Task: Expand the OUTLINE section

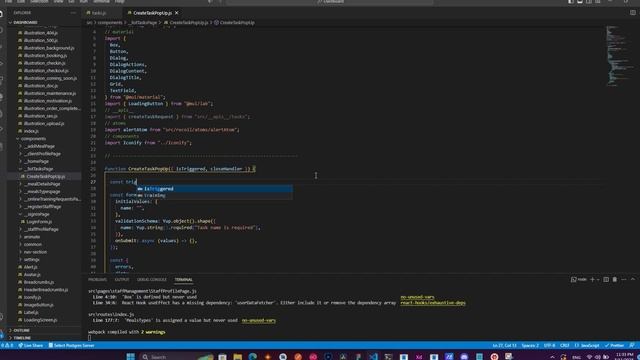Action: 21,330
